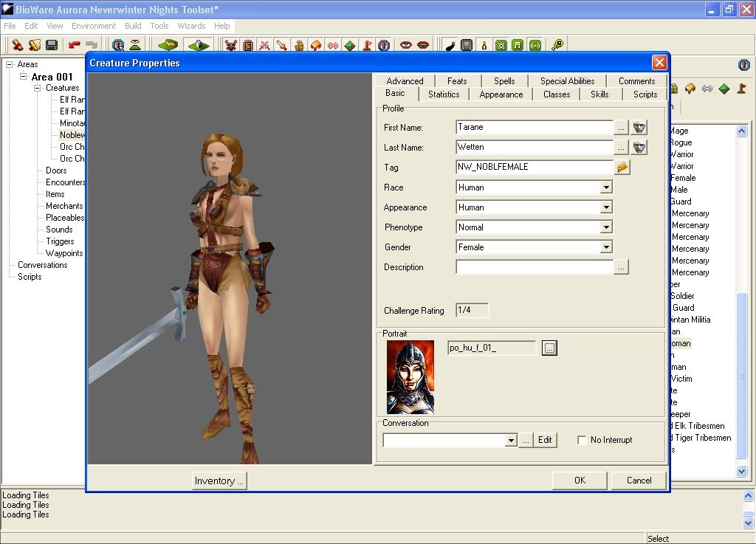This screenshot has width=756, height=544.
Task: Click the Edit conversation button
Action: [545, 440]
